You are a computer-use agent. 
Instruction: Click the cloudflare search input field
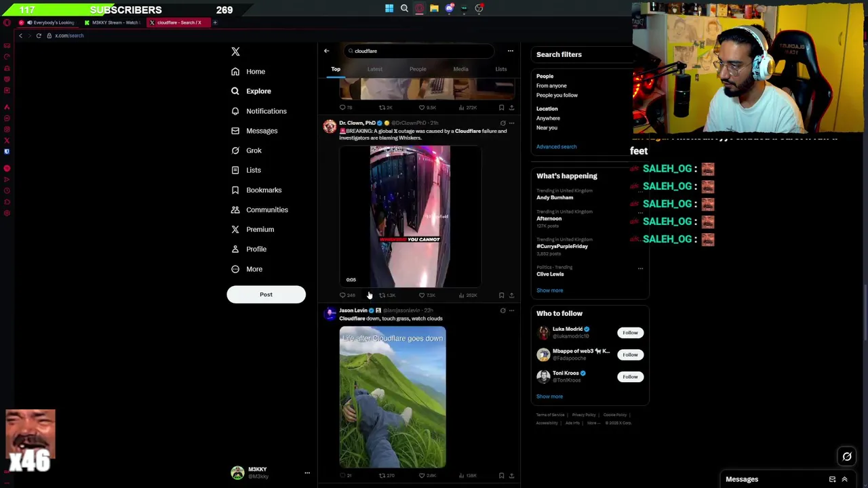419,51
